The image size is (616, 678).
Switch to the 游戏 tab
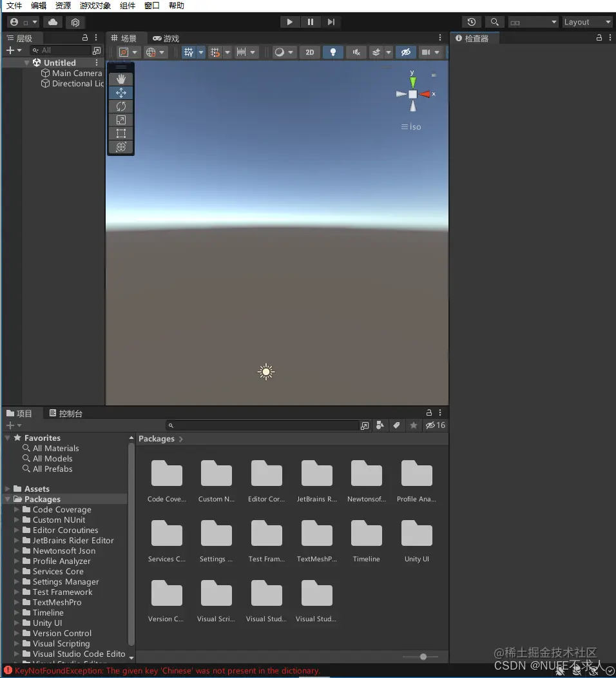[166, 39]
